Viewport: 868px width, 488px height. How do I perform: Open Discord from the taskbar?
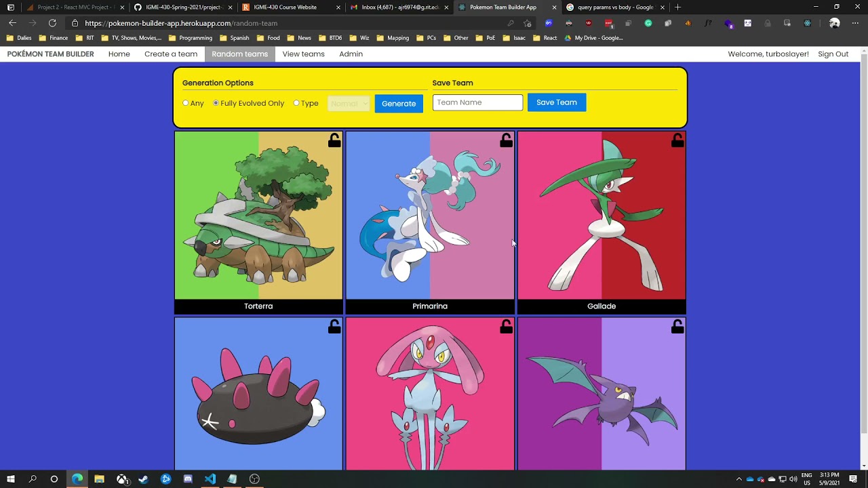pos(188,479)
